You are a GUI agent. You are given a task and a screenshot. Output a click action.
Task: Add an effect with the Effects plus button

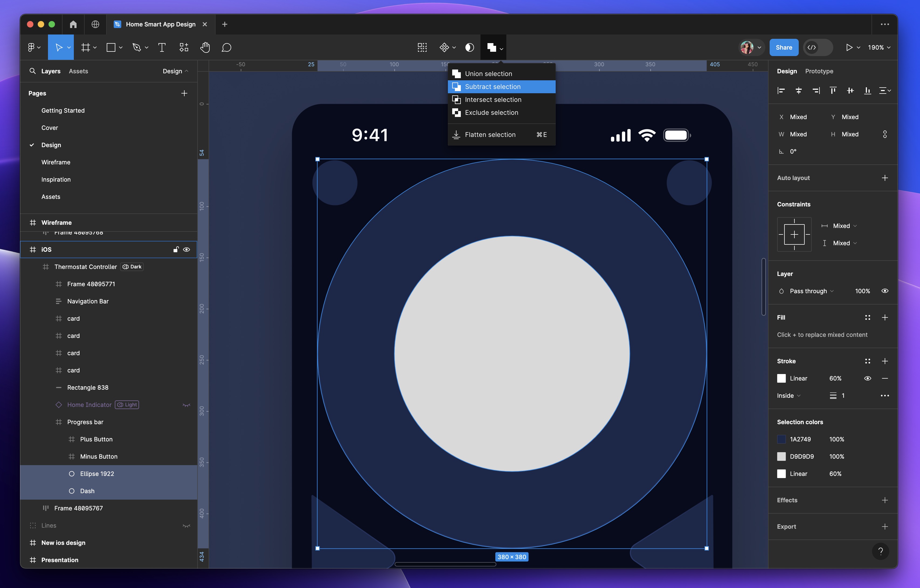886,500
